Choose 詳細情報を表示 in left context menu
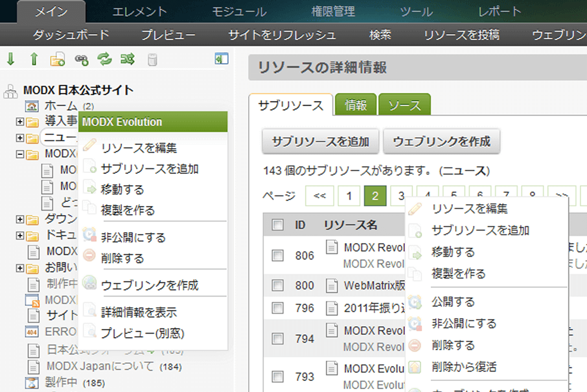 coord(139,312)
